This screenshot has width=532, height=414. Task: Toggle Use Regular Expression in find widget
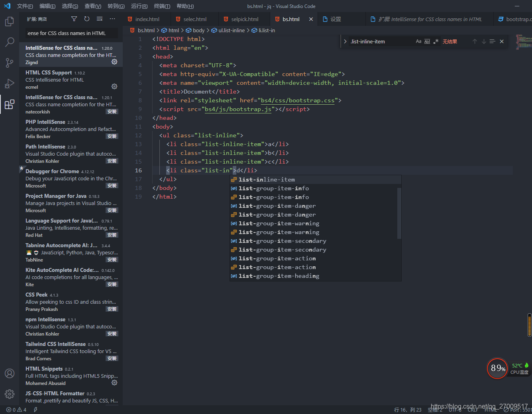point(436,41)
